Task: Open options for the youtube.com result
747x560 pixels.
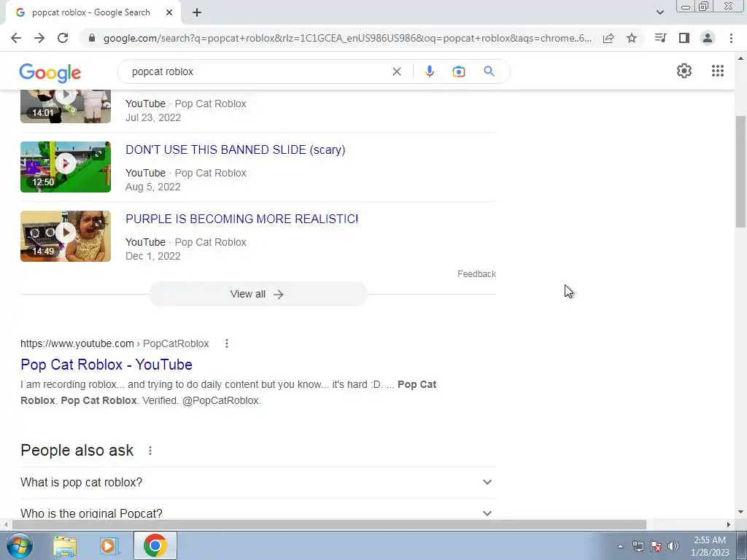Action: pyautogui.click(x=227, y=343)
